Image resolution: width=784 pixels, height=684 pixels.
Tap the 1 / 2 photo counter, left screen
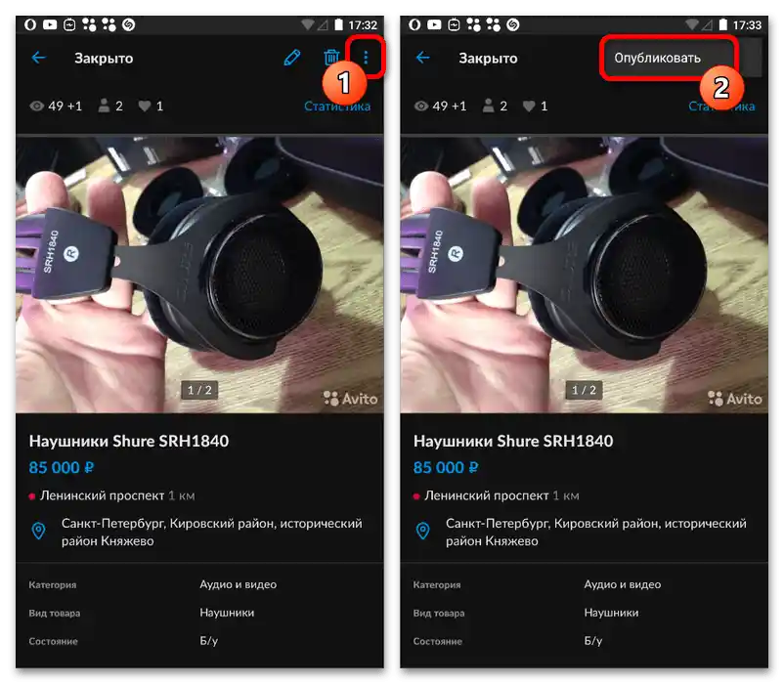[199, 390]
